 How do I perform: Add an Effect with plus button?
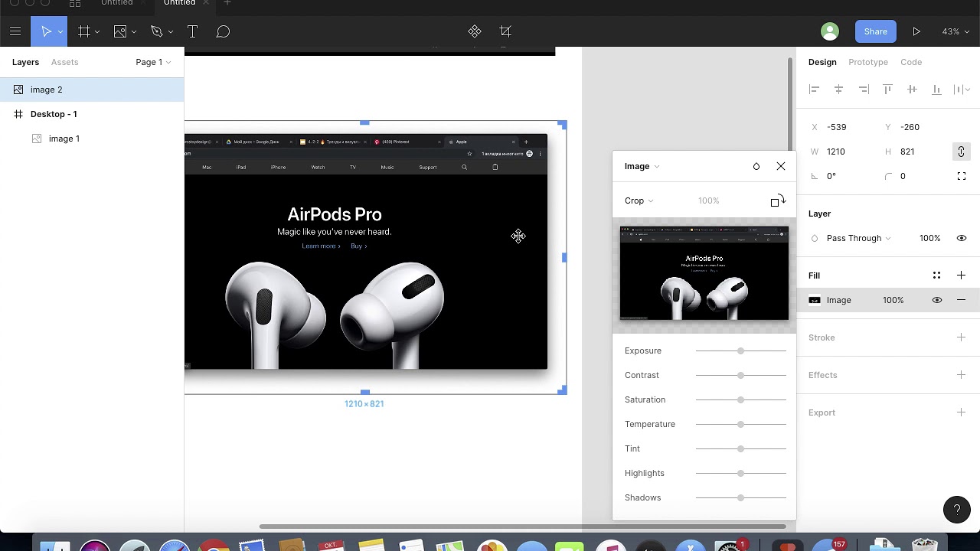tap(961, 375)
